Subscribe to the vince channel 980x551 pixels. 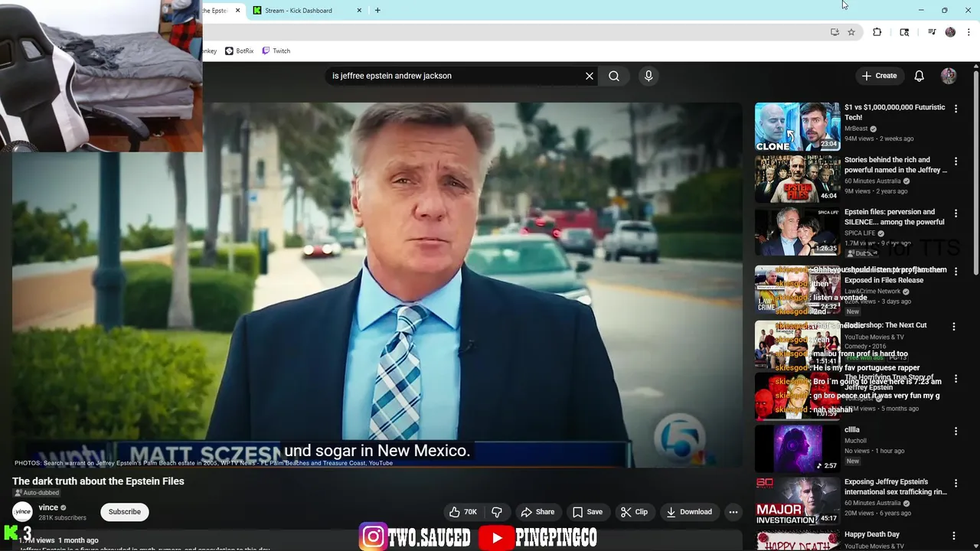124,512
